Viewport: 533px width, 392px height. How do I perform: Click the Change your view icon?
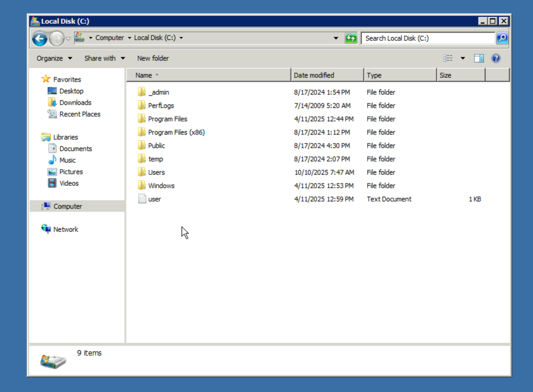[x=448, y=58]
